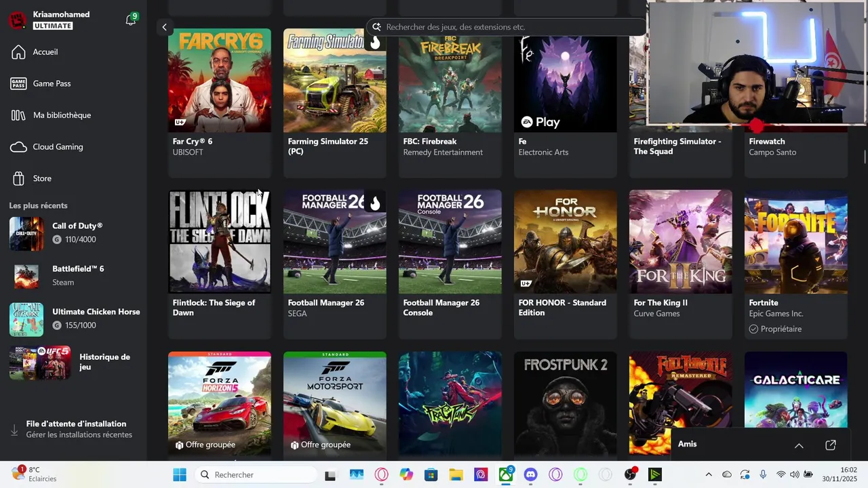Viewport: 868px width, 488px height.
Task: Open Copilot icon on taskbar
Action: [x=406, y=474]
